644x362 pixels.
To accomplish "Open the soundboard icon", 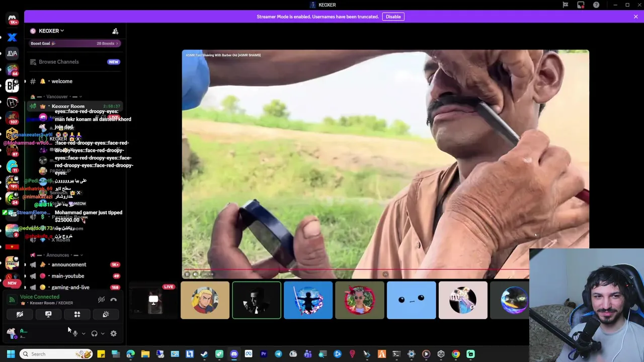I will pos(106,314).
